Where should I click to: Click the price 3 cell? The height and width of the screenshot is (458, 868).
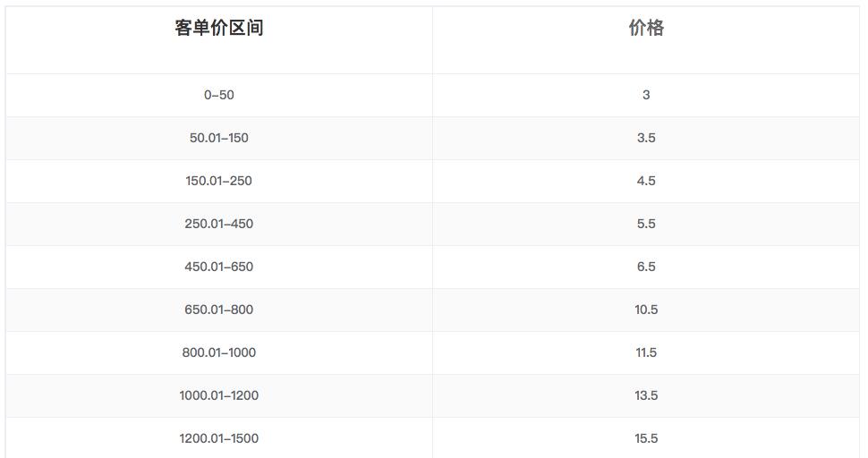[x=646, y=95]
